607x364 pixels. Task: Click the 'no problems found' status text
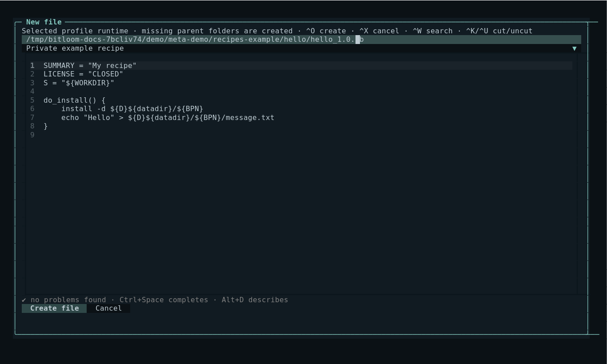click(68, 300)
